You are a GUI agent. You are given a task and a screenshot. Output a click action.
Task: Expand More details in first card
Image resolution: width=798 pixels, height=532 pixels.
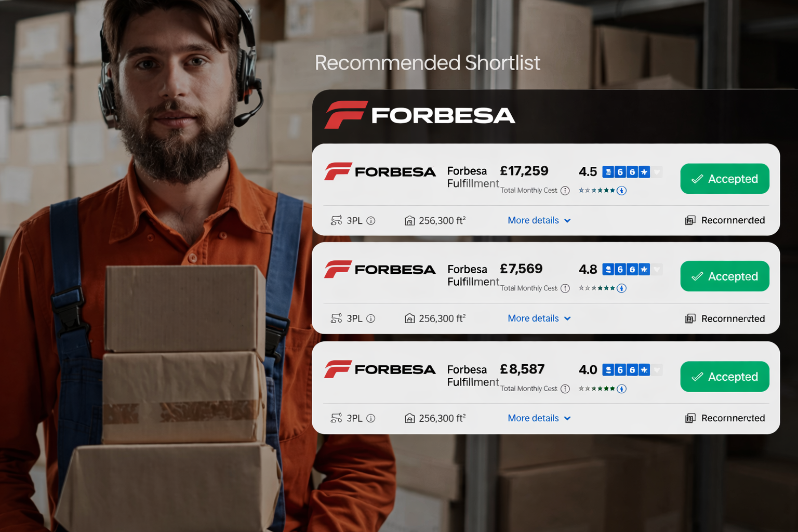(x=539, y=220)
